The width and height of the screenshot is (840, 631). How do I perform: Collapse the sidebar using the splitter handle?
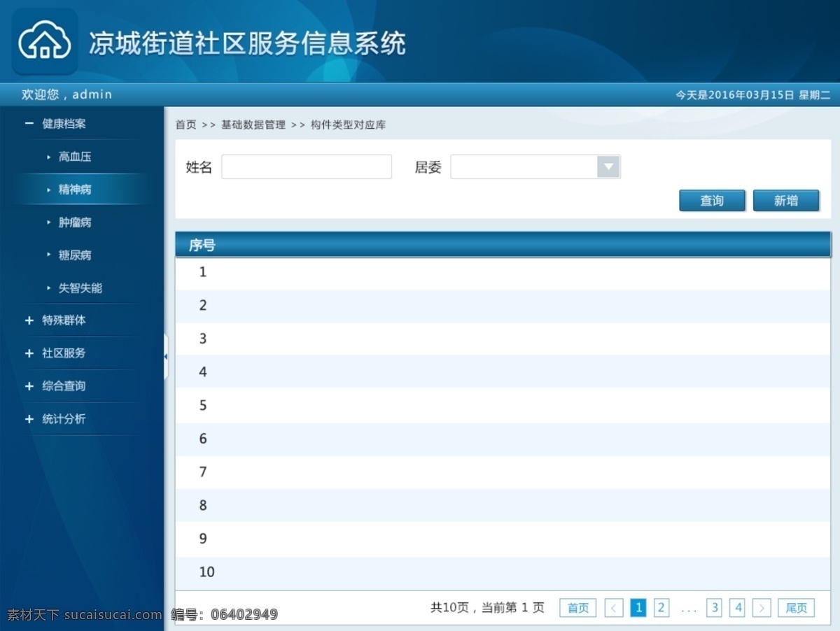point(166,357)
